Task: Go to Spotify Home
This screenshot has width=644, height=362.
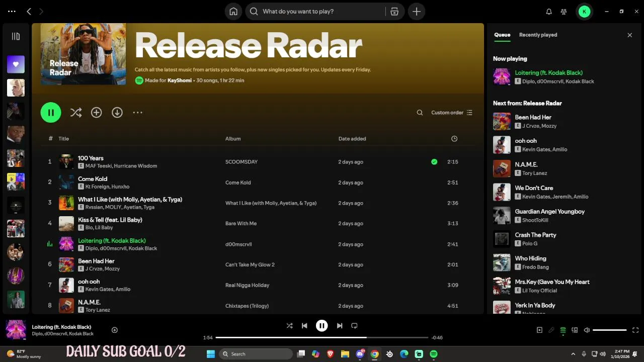Action: tap(233, 12)
